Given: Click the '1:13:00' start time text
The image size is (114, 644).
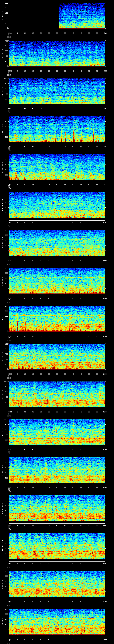Looking at the screenshot, I should (9, 374).
